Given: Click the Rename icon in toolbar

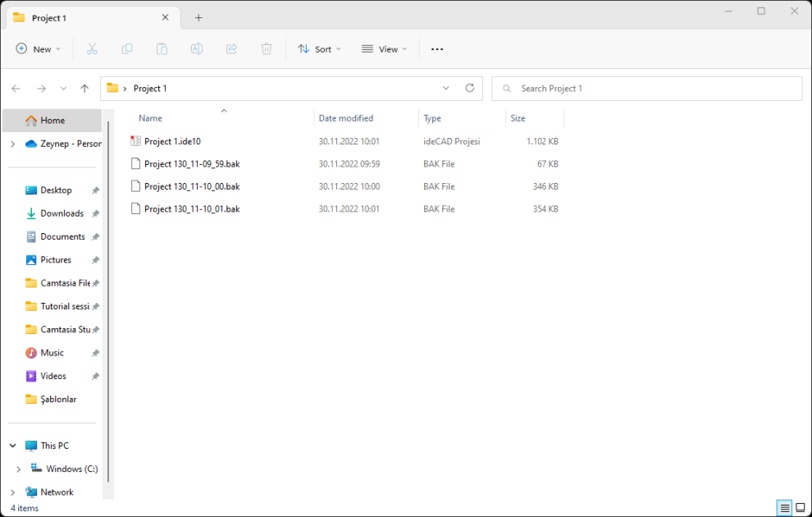Looking at the screenshot, I should (197, 49).
